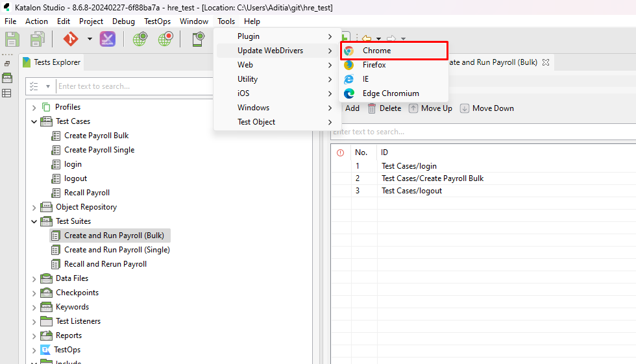636x364 pixels.
Task: Select Update WebDrivers menu entry
Action: click(x=276, y=51)
